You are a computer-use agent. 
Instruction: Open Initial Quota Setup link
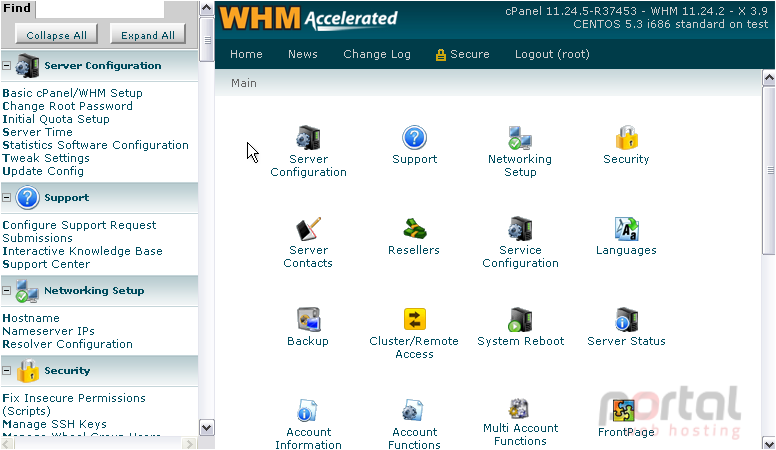pyautogui.click(x=56, y=119)
